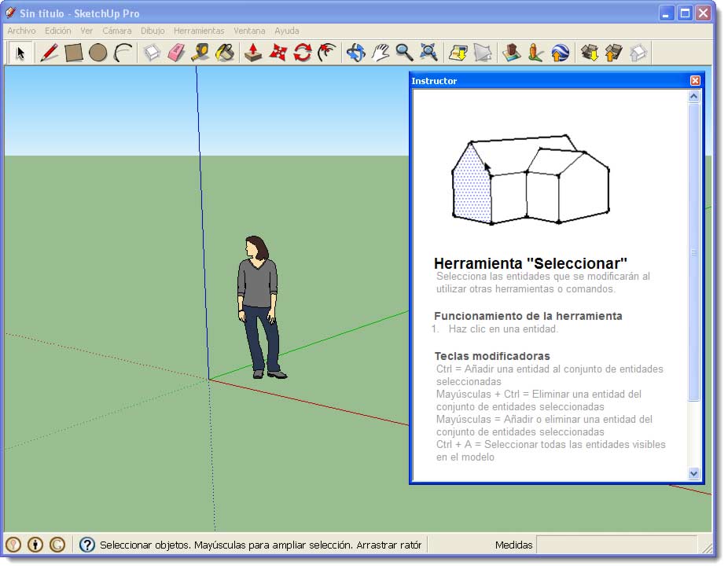Click the "Funcionamiento de la herramienta" heading
The image size is (728, 569).
coord(528,316)
